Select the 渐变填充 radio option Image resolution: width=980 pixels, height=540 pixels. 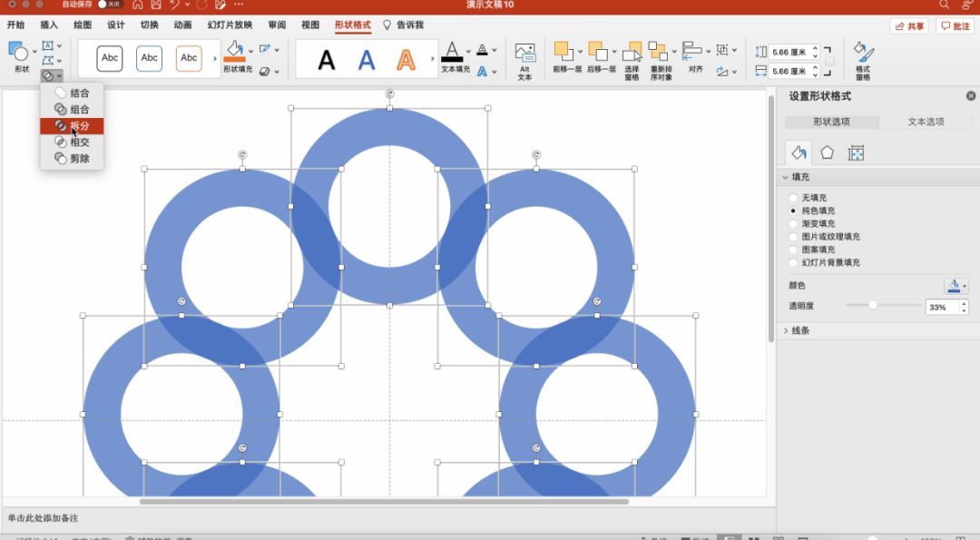pos(793,224)
